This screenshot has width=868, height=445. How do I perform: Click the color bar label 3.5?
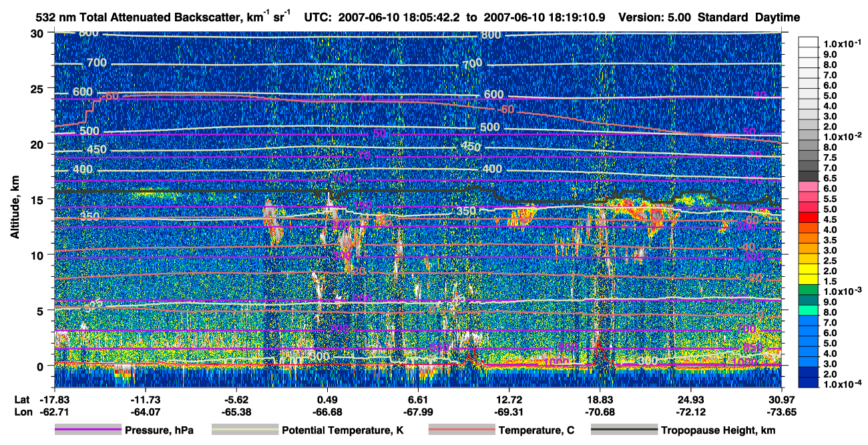click(830, 240)
